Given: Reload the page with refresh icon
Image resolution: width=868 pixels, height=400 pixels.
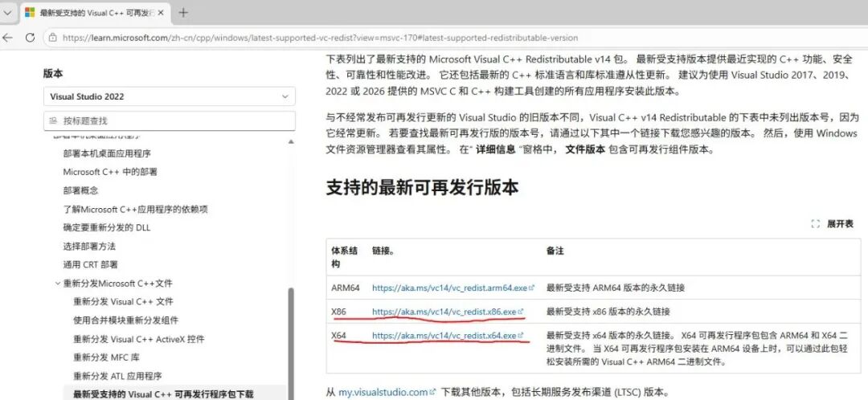Looking at the screenshot, I should pos(30,38).
